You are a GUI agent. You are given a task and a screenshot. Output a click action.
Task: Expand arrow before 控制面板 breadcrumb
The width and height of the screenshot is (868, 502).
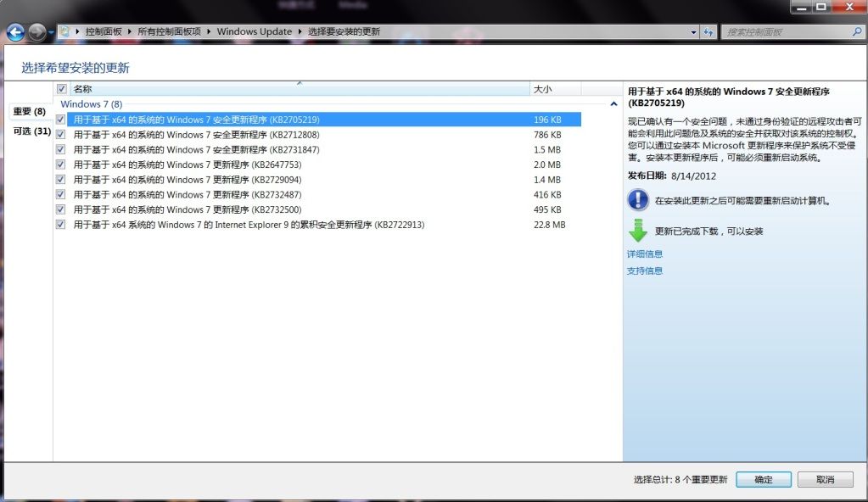pos(77,31)
